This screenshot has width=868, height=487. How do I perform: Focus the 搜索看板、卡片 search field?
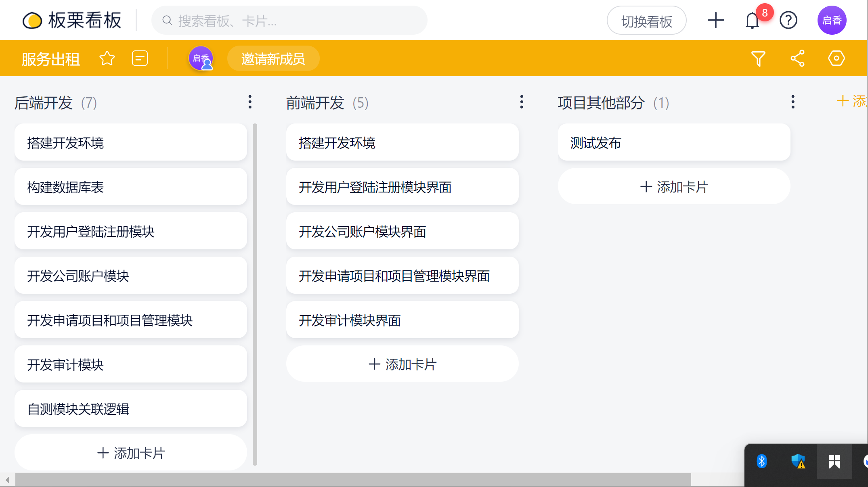point(289,21)
